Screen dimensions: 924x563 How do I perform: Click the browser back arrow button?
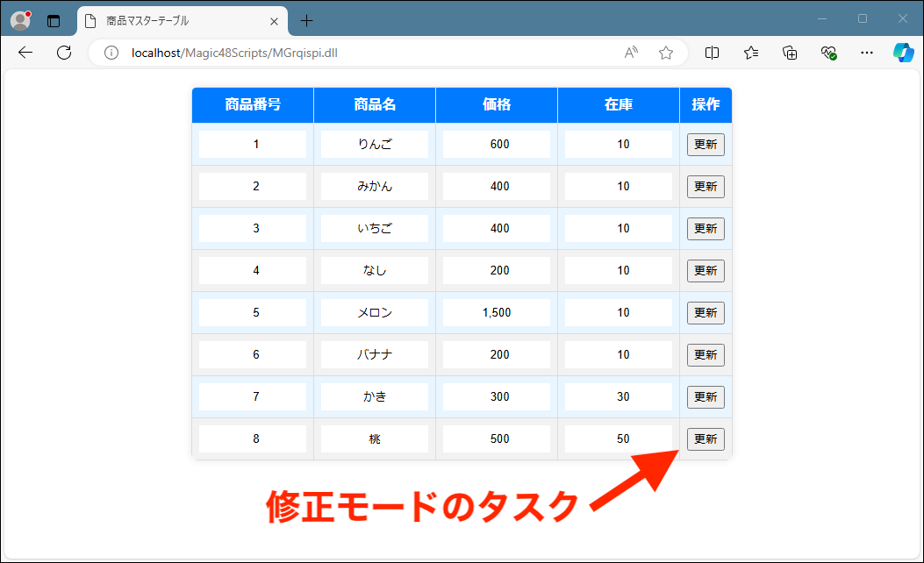point(25,53)
